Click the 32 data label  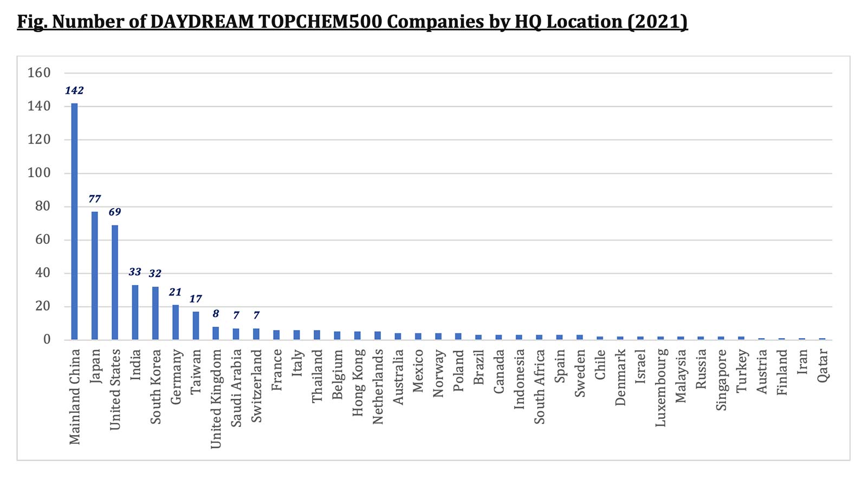[155, 274]
